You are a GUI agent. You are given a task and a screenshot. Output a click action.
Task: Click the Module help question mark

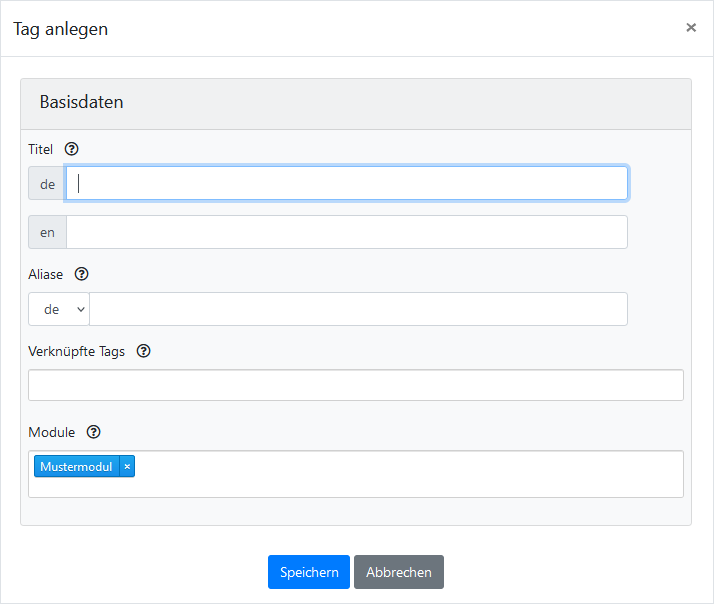coord(94,432)
